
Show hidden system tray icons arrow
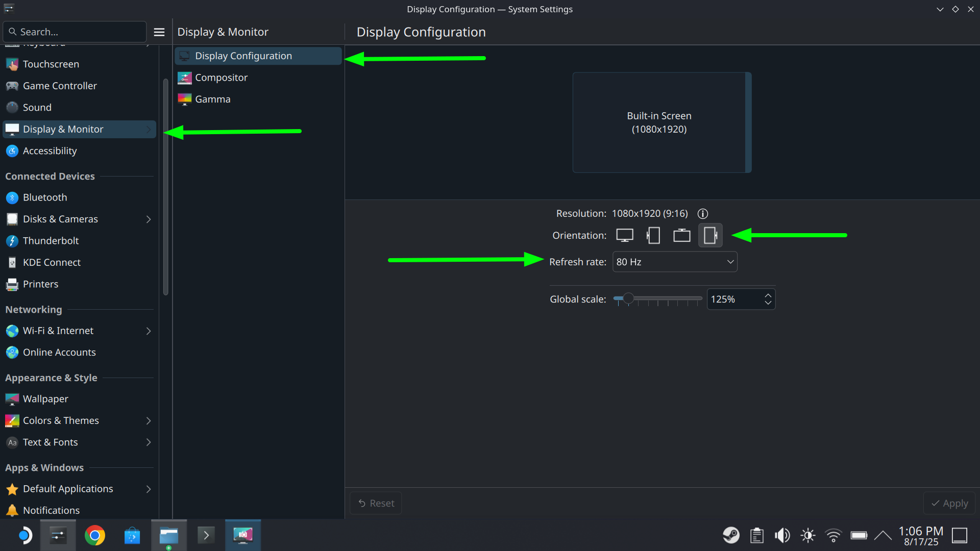tap(883, 535)
